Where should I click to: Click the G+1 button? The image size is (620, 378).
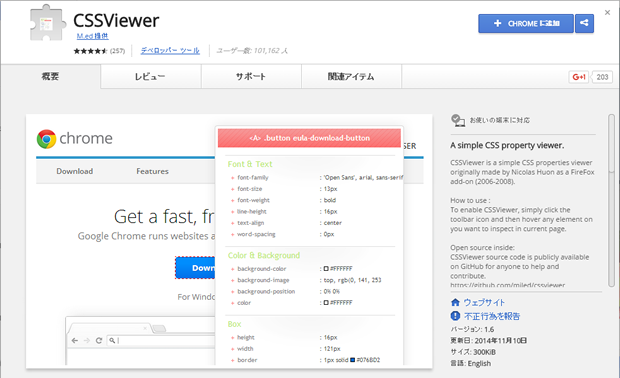pos(579,77)
